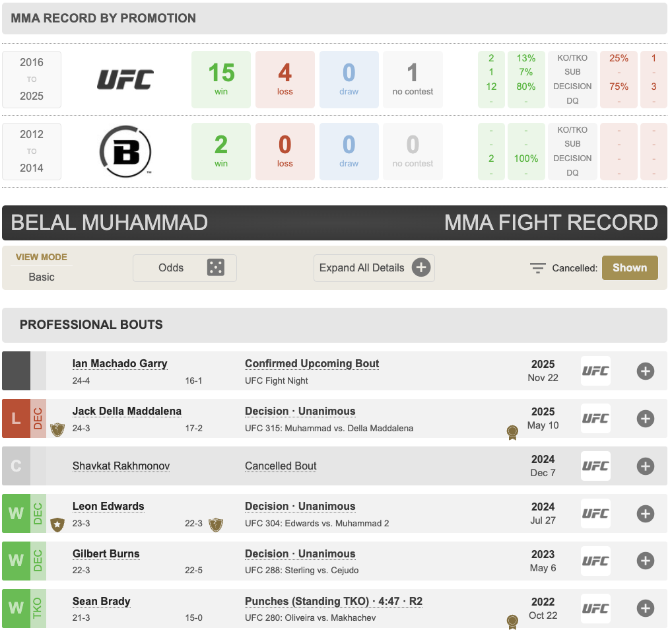
Task: Expand details for Sean Brady bout
Action: coord(646,609)
